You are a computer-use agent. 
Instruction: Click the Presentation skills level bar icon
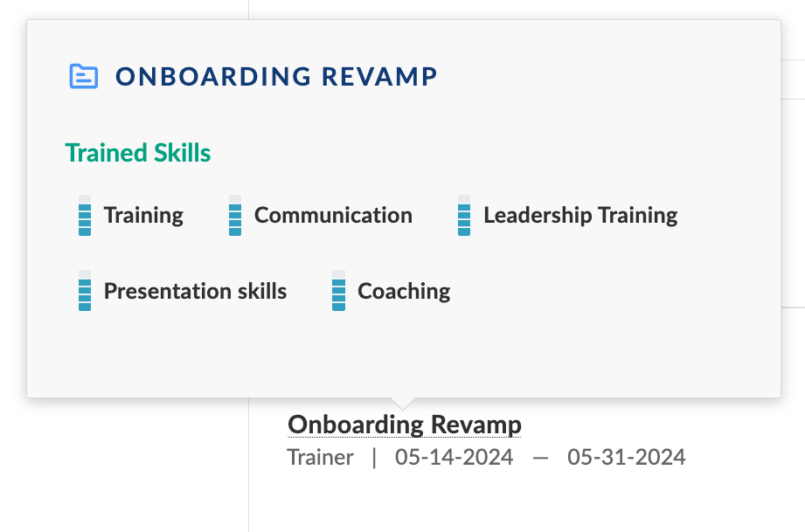[85, 291]
